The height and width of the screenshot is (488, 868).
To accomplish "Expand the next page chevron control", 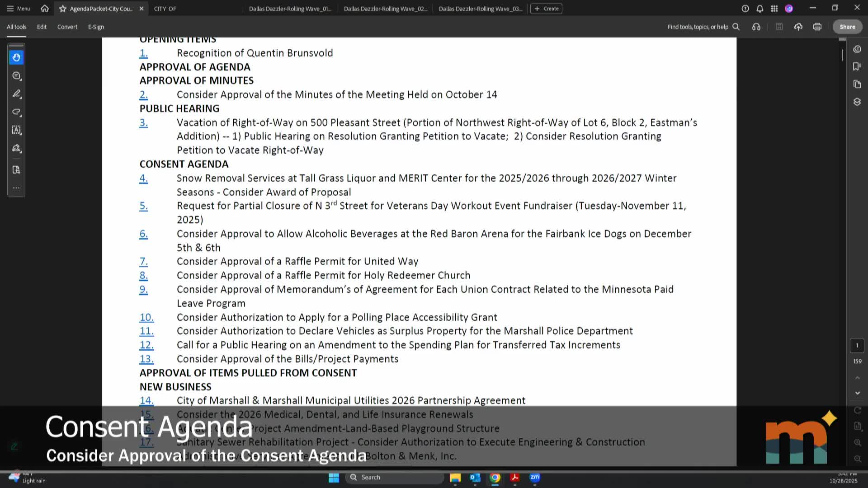I will click(857, 393).
